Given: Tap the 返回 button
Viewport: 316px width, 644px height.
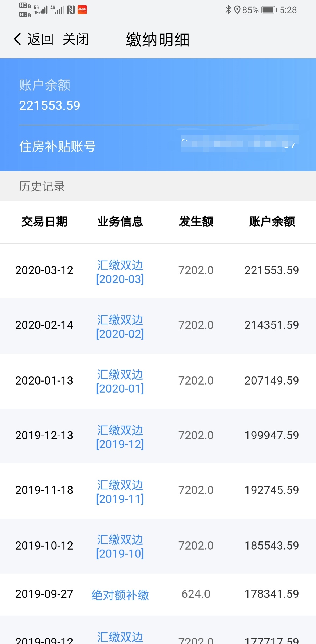Looking at the screenshot, I should pos(40,39).
